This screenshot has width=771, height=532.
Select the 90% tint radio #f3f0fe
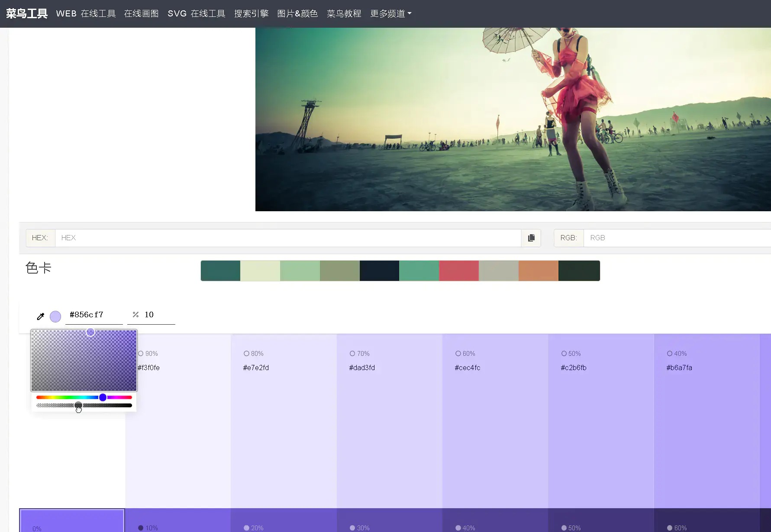point(141,354)
